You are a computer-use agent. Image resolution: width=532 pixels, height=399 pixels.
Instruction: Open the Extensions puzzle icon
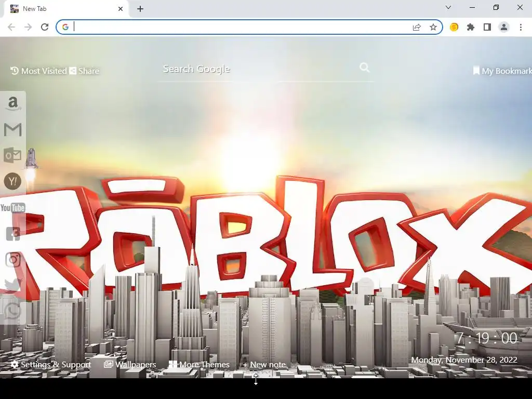[471, 27]
